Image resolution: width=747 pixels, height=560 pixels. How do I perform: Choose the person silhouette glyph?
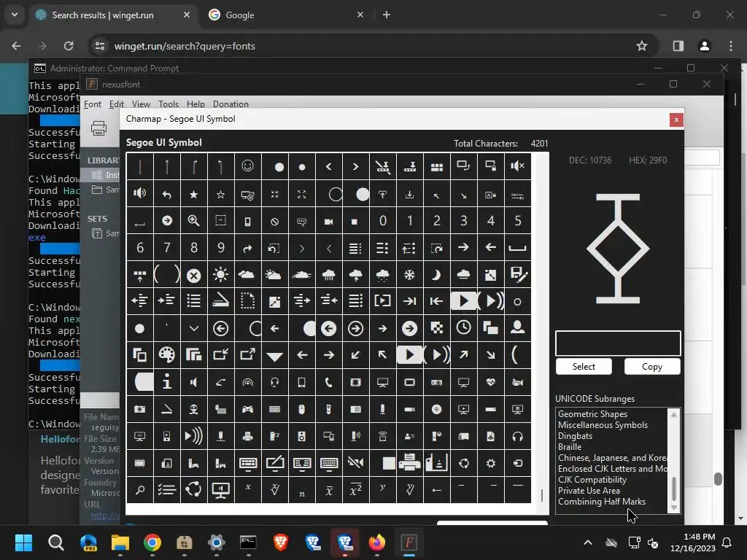click(x=518, y=328)
